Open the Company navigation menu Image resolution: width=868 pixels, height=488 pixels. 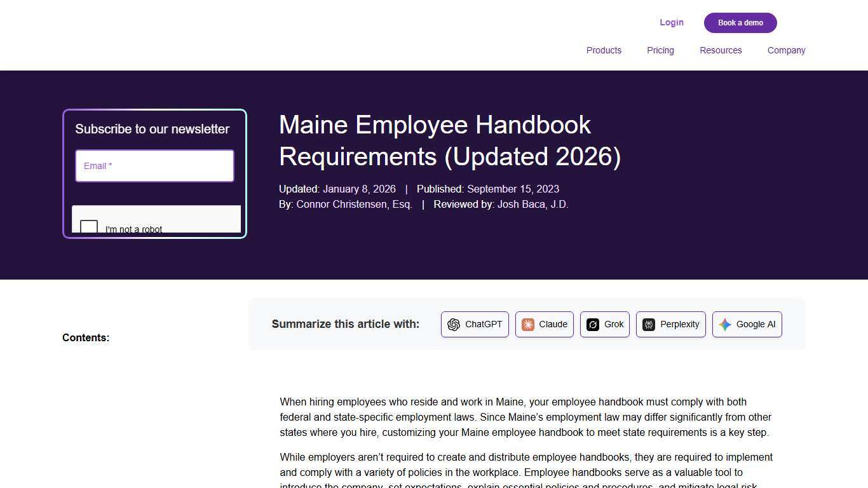pyautogui.click(x=786, y=50)
